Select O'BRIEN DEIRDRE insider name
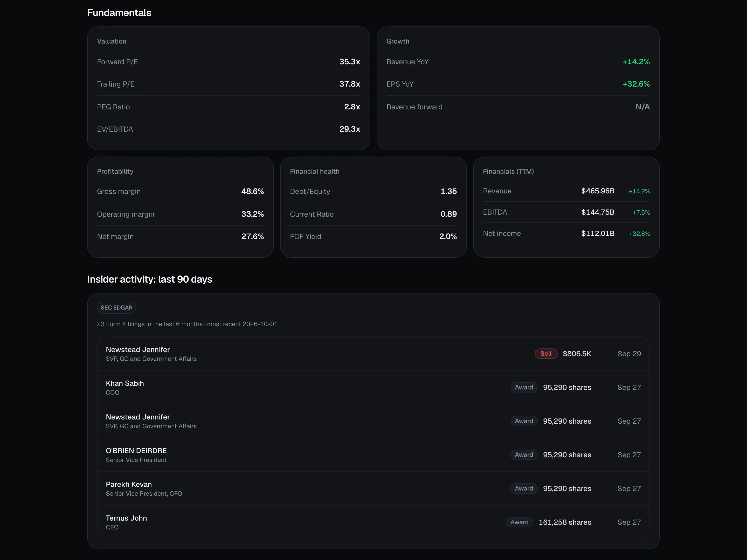747x560 pixels. (136, 451)
